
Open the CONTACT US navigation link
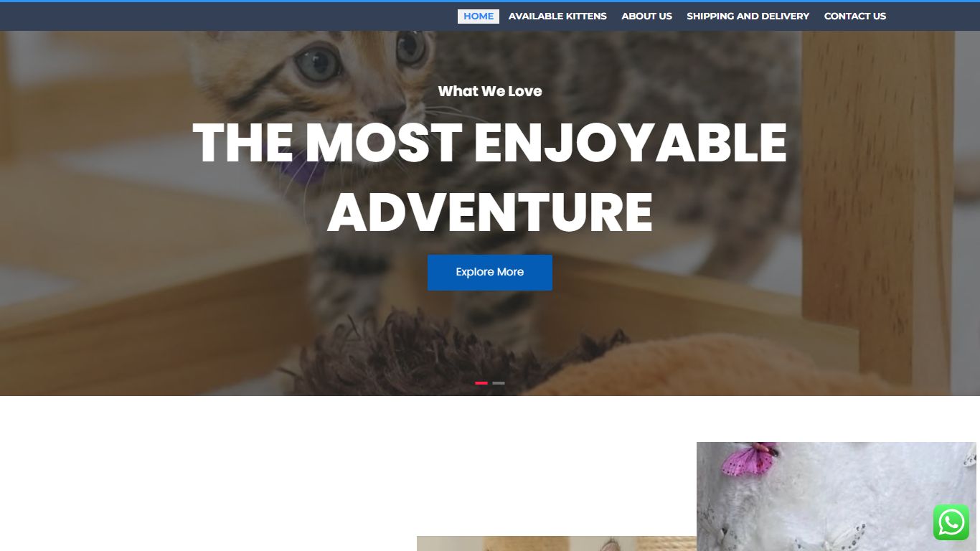[x=855, y=16]
